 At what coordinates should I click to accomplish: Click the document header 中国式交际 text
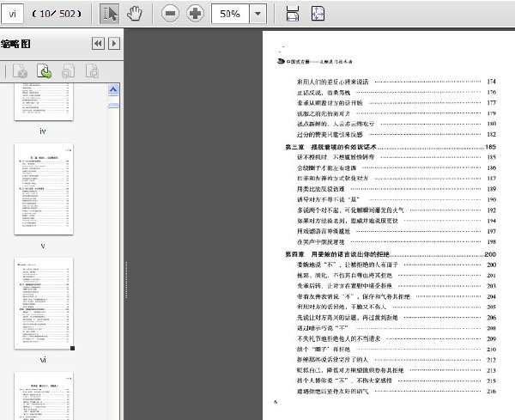(x=298, y=62)
